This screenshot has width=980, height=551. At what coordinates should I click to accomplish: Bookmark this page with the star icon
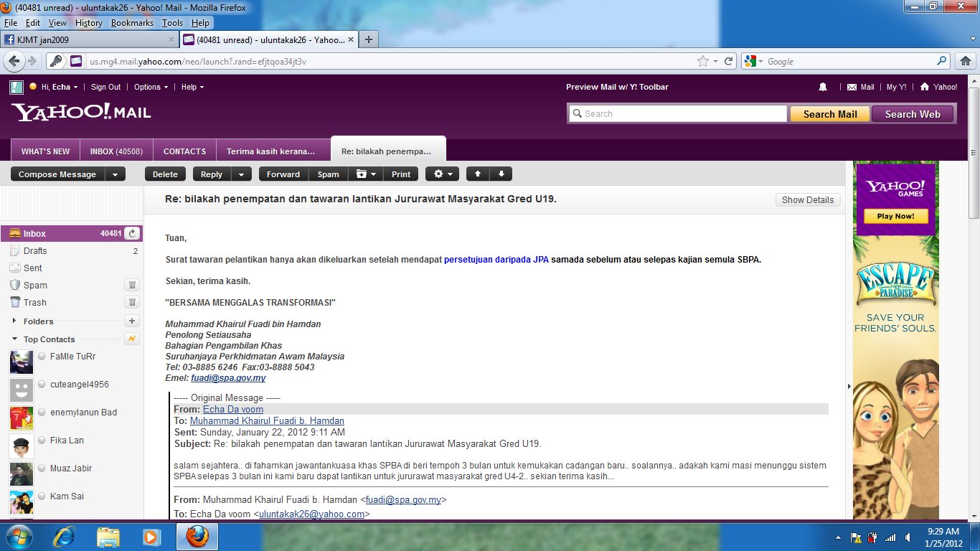[x=703, y=62]
